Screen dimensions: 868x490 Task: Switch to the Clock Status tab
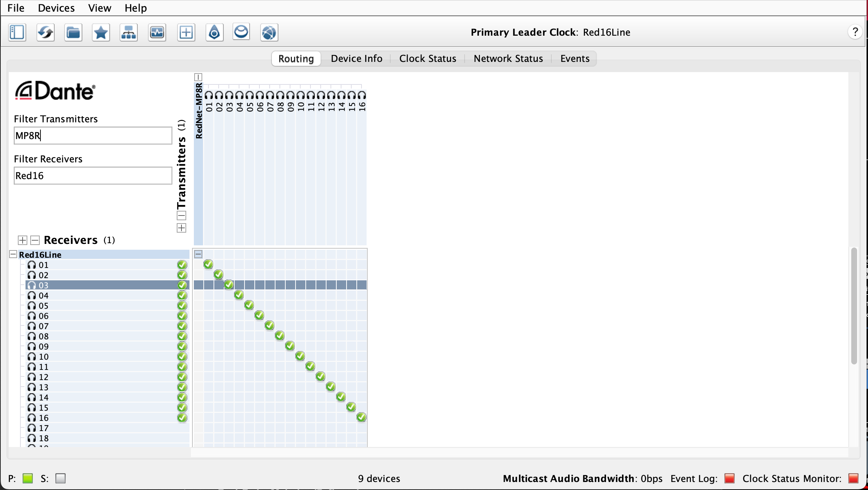click(x=427, y=59)
